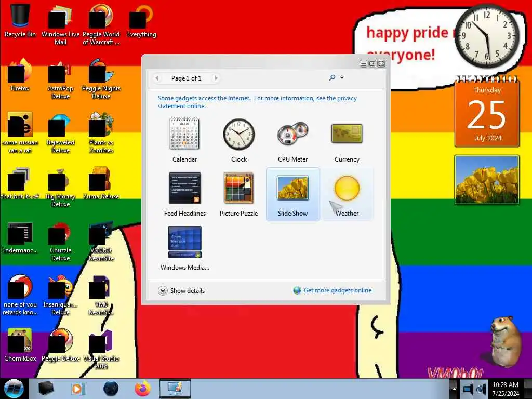Choose the Picture Puzzle gadget
The width and height of the screenshot is (532, 399).
[238, 194]
